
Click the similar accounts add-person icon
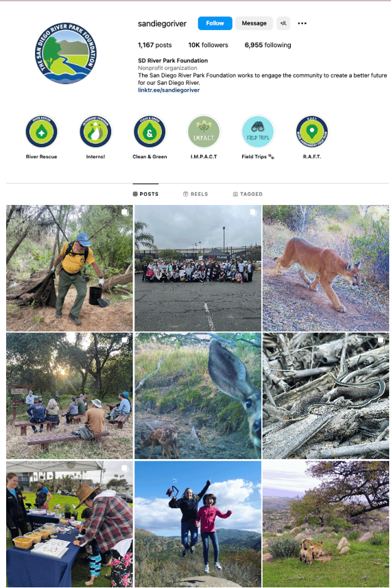coord(283,23)
